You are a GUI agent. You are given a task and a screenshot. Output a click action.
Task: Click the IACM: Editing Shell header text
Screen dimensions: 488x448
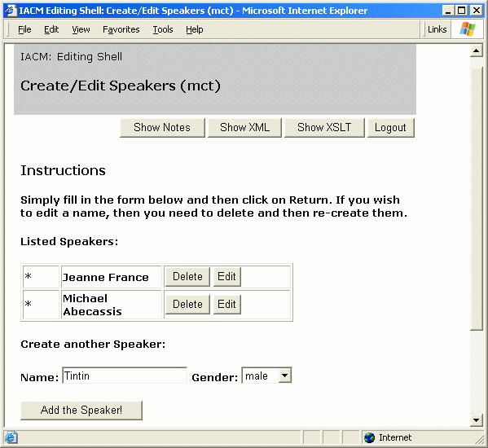(71, 57)
